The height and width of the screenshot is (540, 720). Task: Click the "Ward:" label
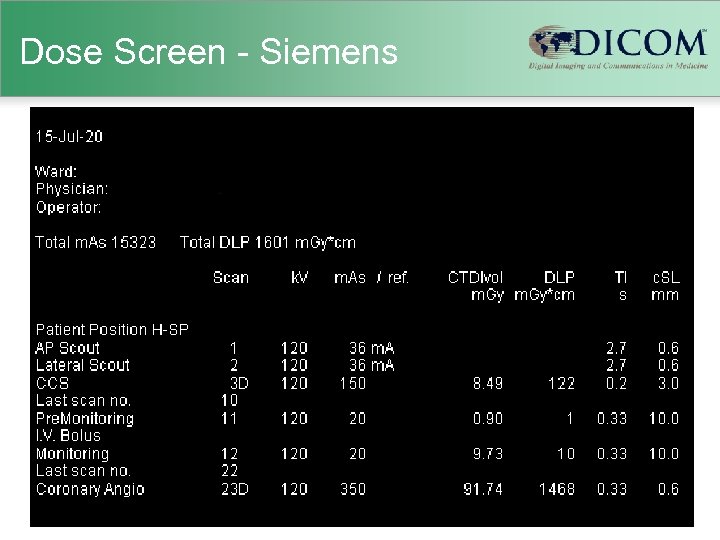click(56, 172)
